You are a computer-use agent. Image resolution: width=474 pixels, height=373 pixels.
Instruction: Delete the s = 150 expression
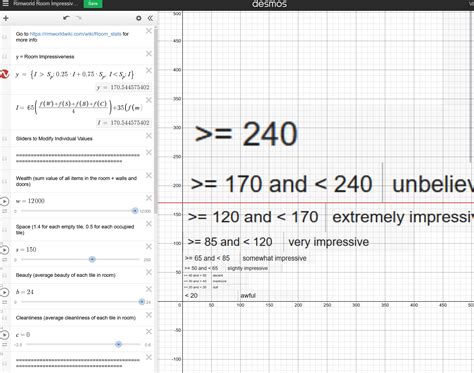(x=149, y=246)
